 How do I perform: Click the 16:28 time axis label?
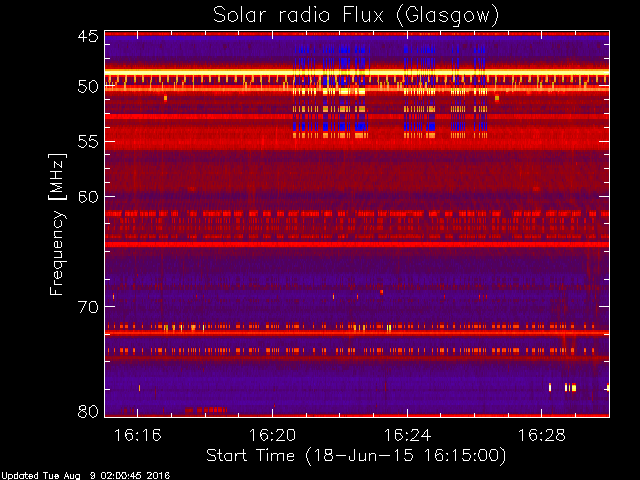click(x=542, y=435)
